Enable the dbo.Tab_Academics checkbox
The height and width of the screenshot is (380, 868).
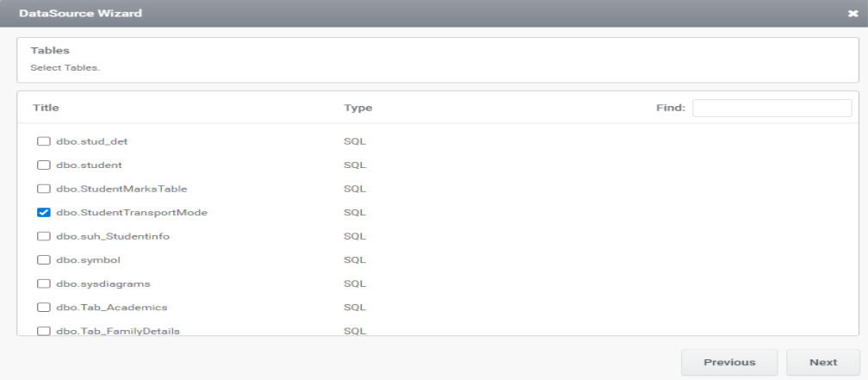(x=43, y=307)
